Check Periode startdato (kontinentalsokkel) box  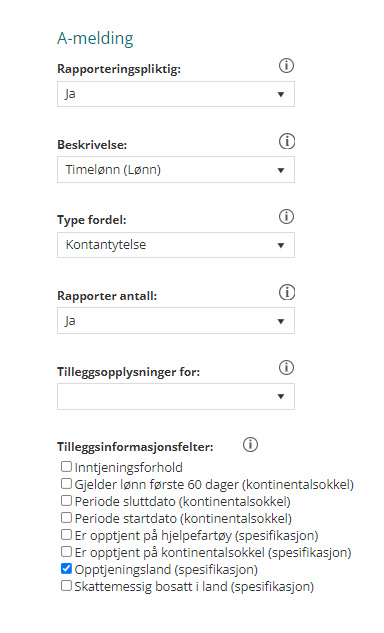click(x=66, y=518)
